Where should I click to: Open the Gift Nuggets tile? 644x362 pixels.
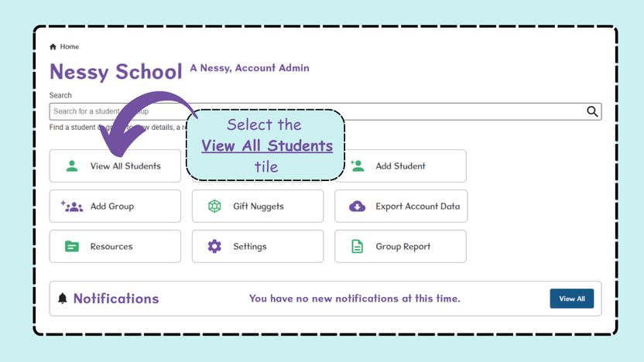[x=258, y=206]
